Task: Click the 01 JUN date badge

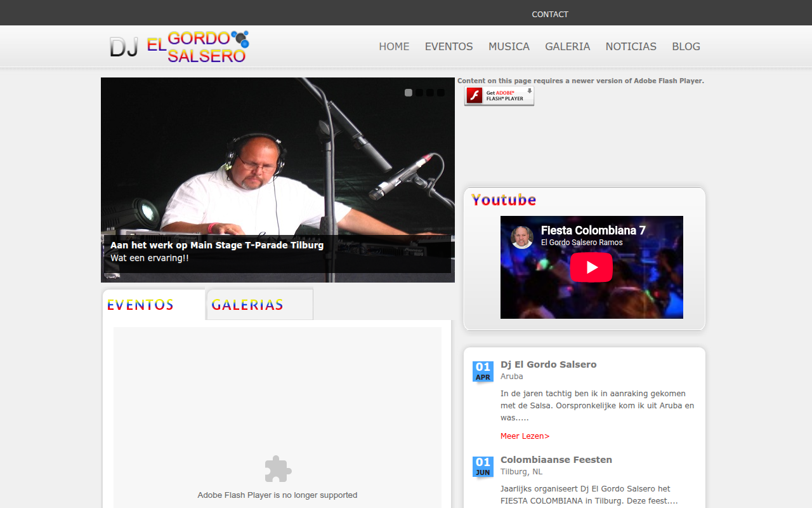Action: (x=483, y=467)
